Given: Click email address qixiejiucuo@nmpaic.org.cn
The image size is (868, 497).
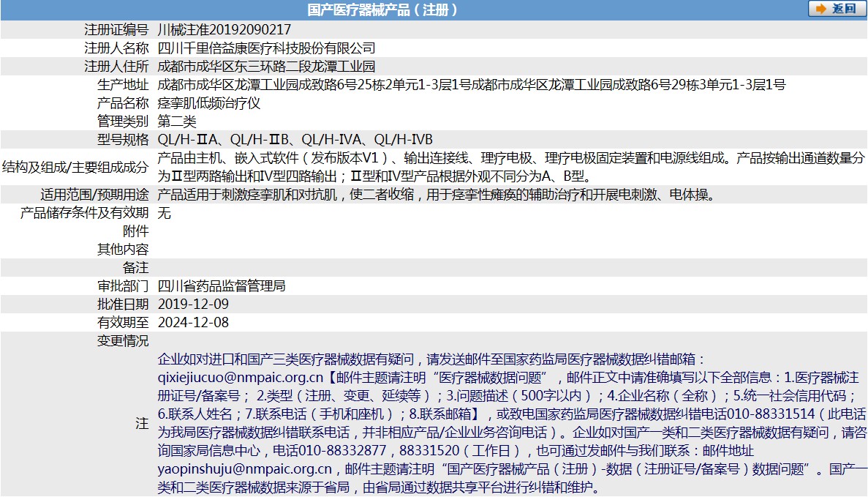Looking at the screenshot, I should [241, 377].
